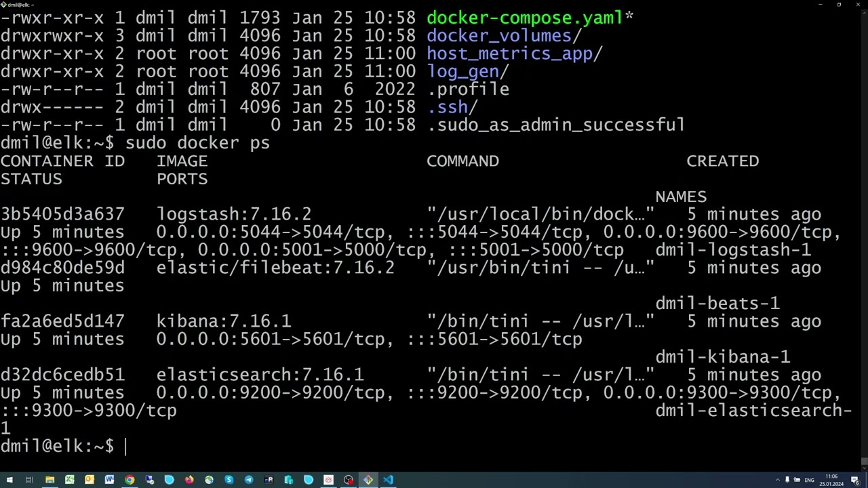868x488 pixels.
Task: Open File Explorer from the taskbar
Action: (x=50, y=480)
